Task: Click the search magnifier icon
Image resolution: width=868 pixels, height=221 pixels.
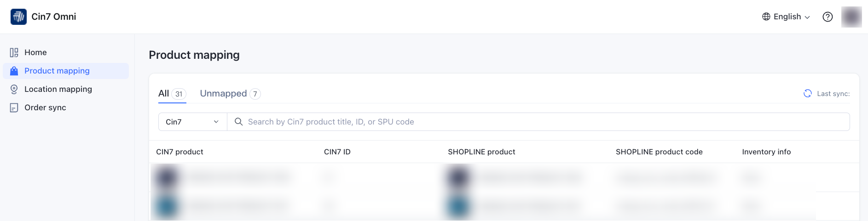Action: [x=238, y=122]
